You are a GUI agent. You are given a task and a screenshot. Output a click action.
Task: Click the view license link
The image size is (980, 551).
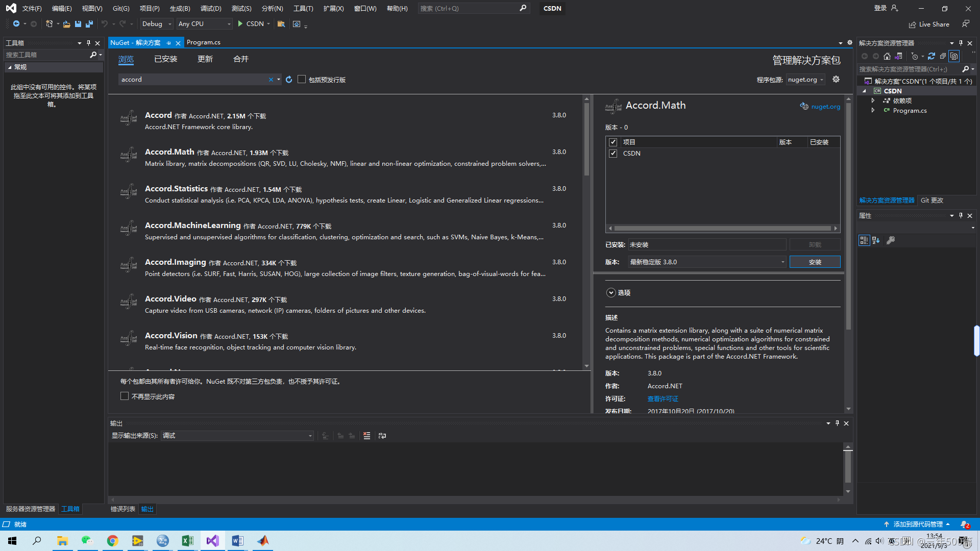tap(663, 399)
